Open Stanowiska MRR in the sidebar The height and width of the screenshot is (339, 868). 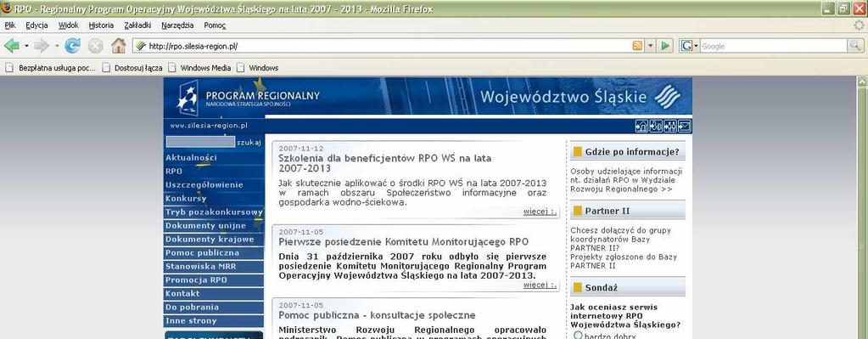[214, 266]
